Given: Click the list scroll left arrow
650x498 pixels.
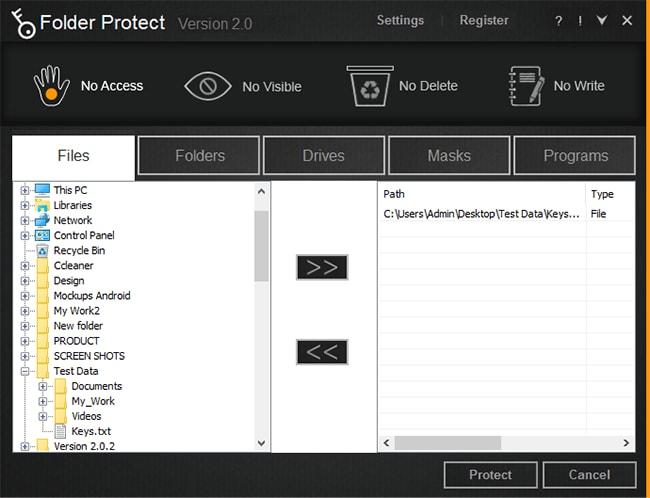Looking at the screenshot, I should click(x=387, y=443).
